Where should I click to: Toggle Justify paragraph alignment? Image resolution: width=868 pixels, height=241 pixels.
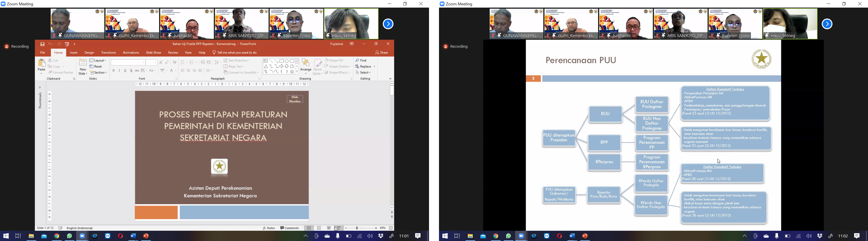200,71
